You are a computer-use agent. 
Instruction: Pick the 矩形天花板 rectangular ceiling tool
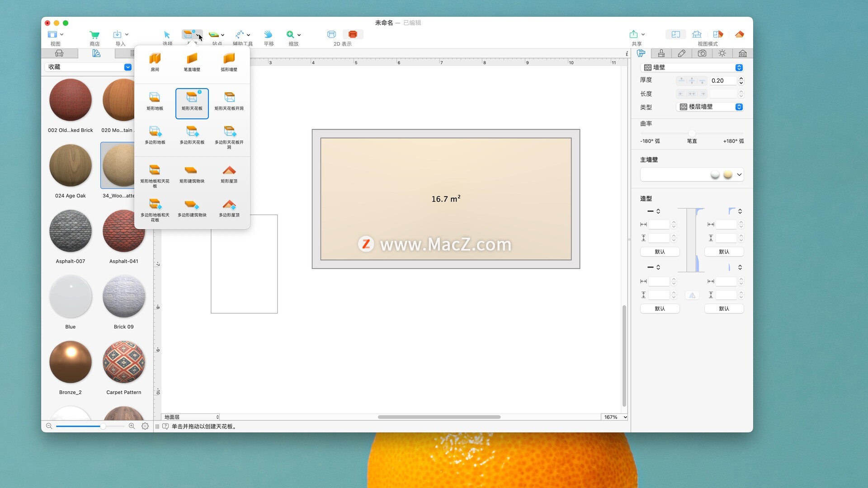point(192,103)
